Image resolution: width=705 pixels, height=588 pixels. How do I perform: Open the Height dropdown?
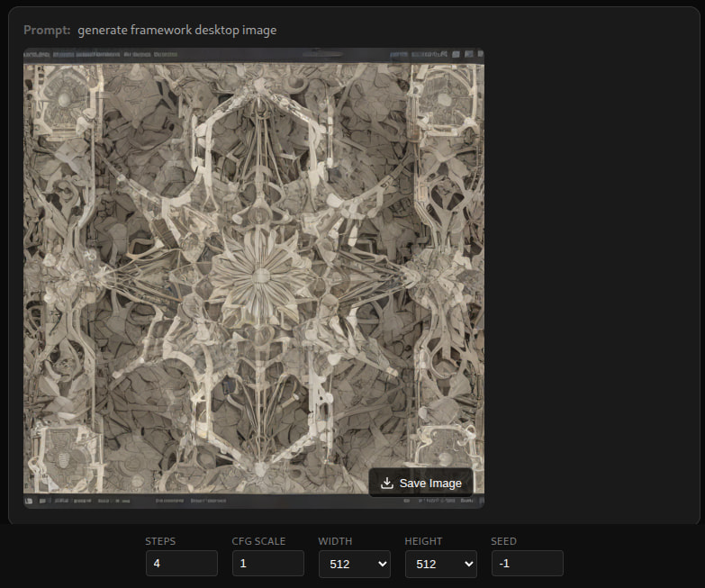coord(440,564)
